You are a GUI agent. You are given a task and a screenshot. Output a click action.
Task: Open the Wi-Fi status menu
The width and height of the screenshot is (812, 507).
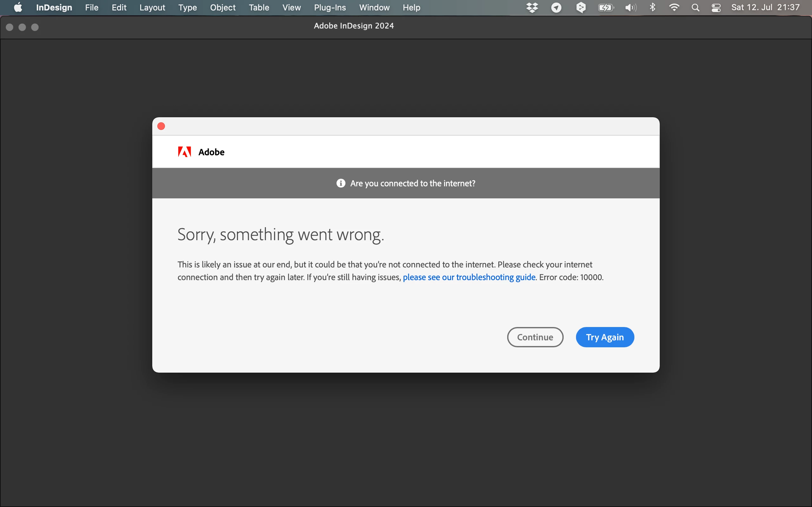(x=674, y=7)
